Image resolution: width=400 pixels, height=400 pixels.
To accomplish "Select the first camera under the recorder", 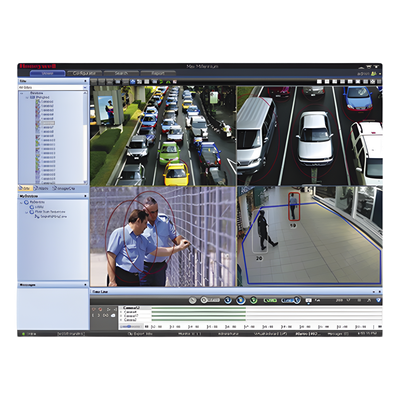I will pyautogui.click(x=45, y=102).
